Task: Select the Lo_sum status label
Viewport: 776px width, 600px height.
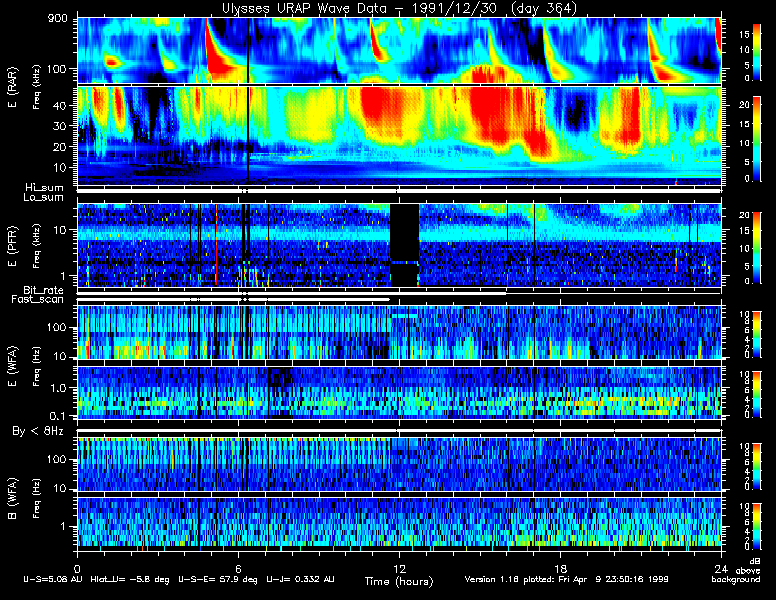Action: [43, 198]
